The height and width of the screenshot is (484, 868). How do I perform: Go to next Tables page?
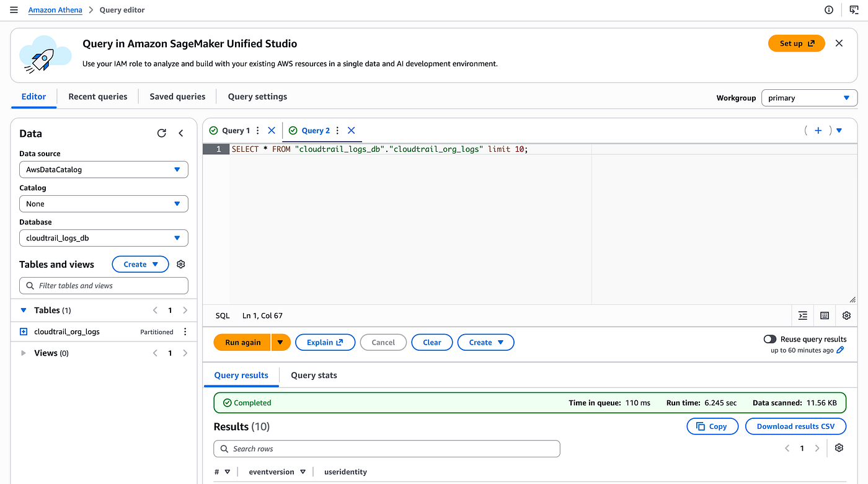[185, 310]
